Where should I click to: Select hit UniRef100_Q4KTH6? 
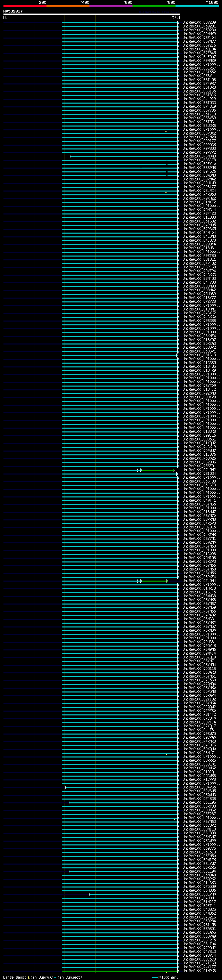click(x=199, y=535)
